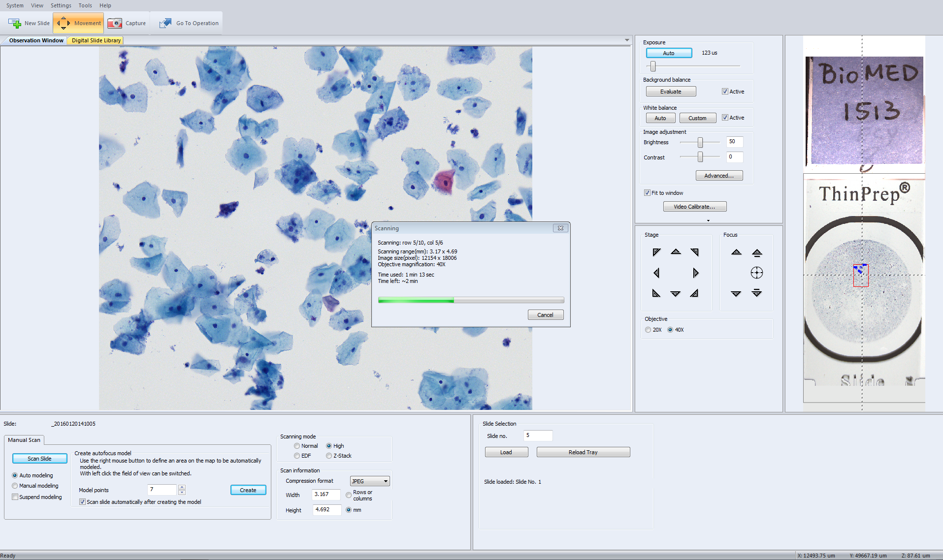
Task: Switch to the Digital Slide Library tab
Action: click(96, 40)
